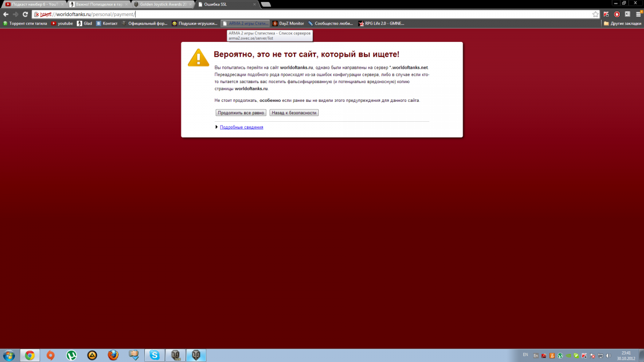644x362 pixels.
Task: Reload the page with the refresh icon
Action: (25, 14)
